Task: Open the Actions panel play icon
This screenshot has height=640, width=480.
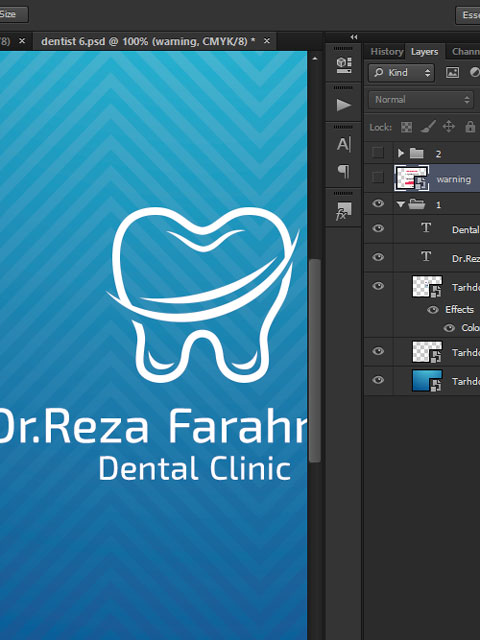Action: click(343, 105)
